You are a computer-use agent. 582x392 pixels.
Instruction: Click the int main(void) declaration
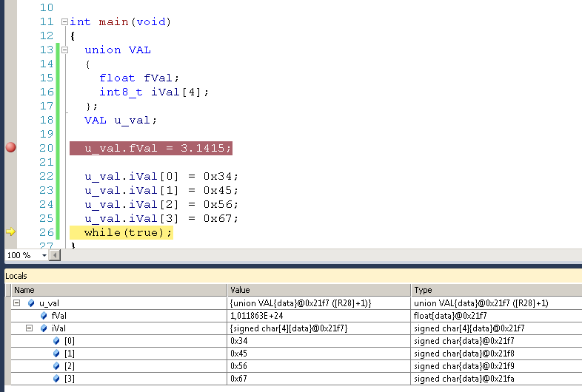point(120,22)
